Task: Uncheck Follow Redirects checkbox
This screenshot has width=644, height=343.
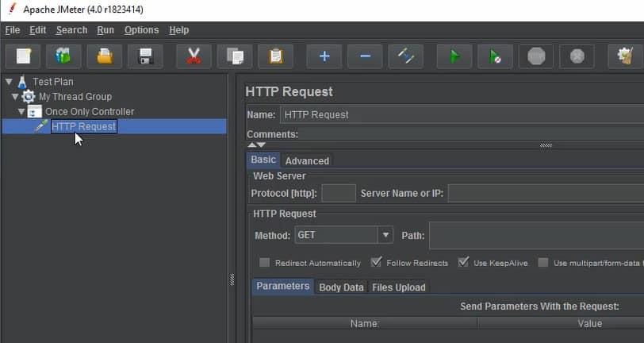Action: click(376, 262)
